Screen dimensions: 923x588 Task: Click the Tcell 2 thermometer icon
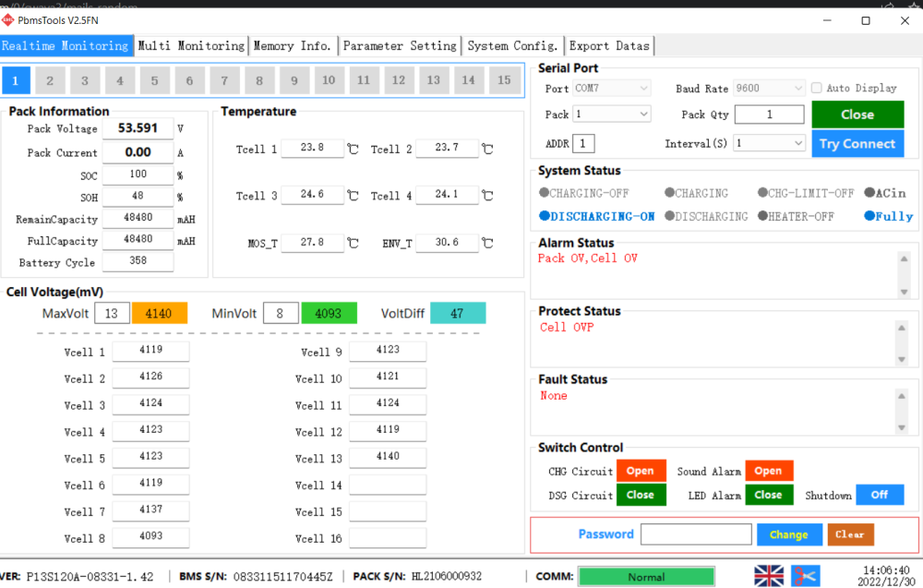pos(487,149)
